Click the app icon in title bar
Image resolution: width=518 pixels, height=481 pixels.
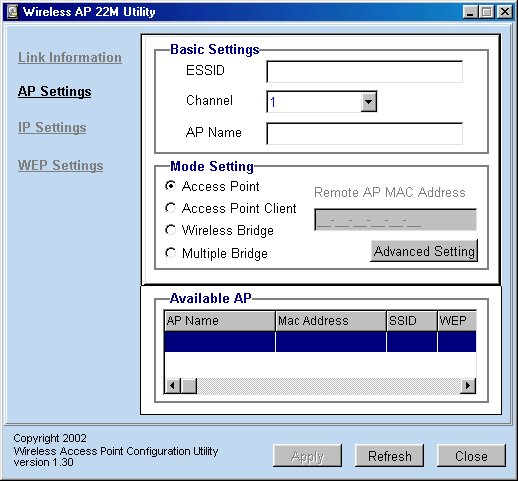[12, 12]
